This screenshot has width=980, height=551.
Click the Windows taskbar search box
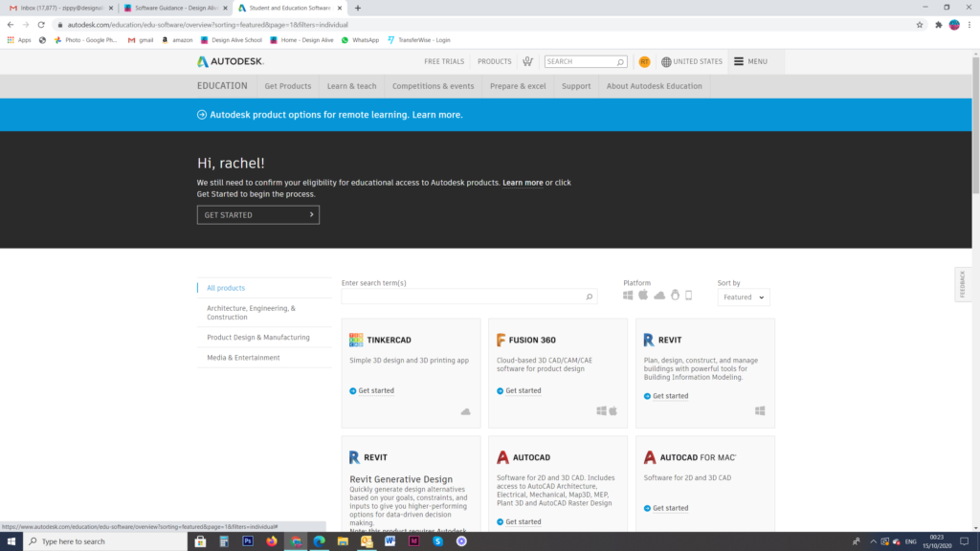(x=105, y=541)
